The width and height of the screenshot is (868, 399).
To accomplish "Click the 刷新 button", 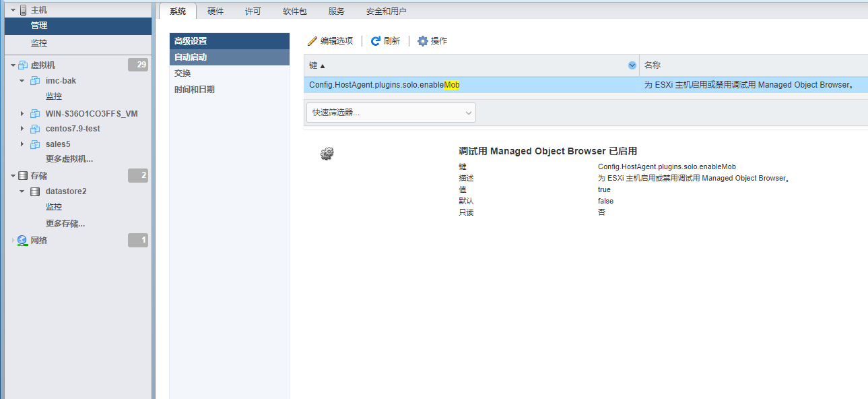I will click(385, 41).
